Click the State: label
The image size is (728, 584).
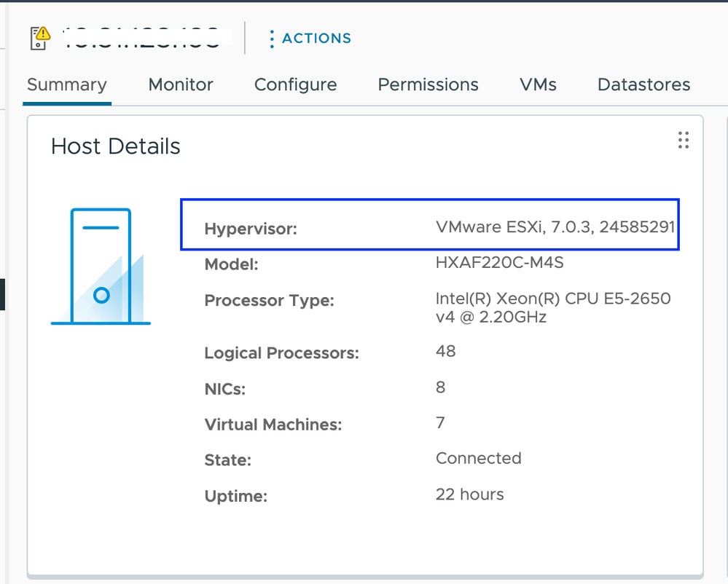227,460
